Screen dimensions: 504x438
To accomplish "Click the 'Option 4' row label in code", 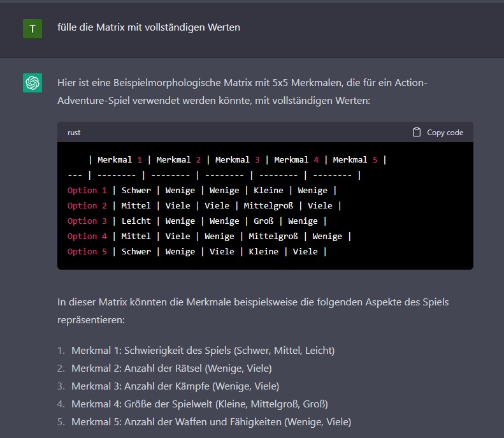I will [x=82, y=236].
